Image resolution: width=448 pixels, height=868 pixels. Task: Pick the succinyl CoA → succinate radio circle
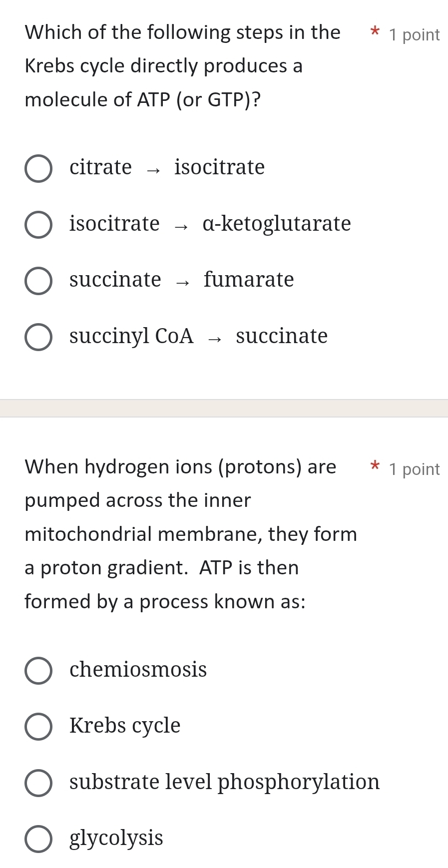[38, 337]
